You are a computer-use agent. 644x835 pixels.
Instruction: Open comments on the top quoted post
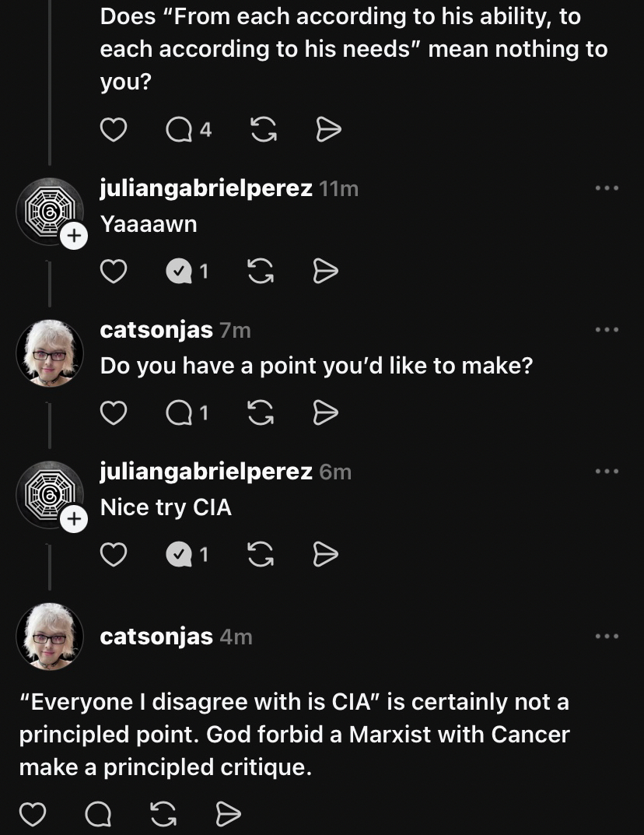[180, 130]
